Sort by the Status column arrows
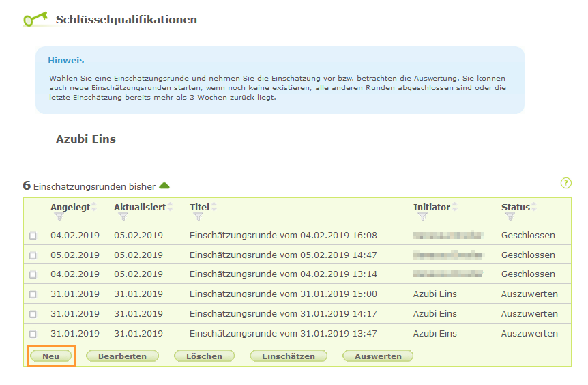The image size is (588, 385). coord(533,207)
